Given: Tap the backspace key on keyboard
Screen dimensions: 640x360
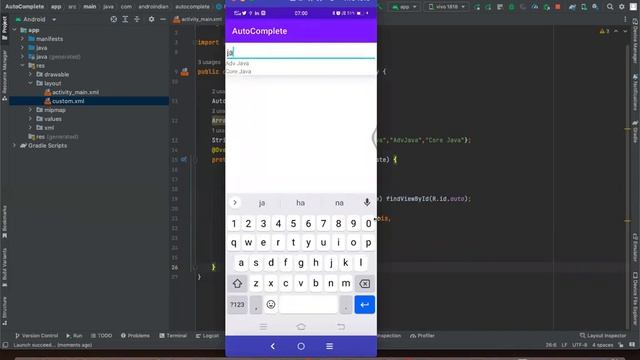Looking at the screenshot, I should click(364, 283).
